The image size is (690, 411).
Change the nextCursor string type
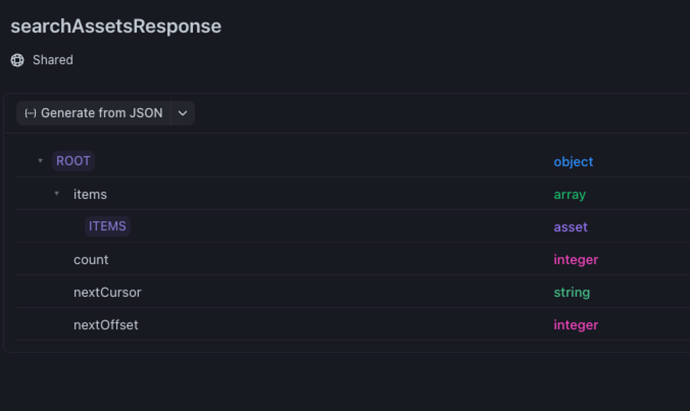[572, 292]
